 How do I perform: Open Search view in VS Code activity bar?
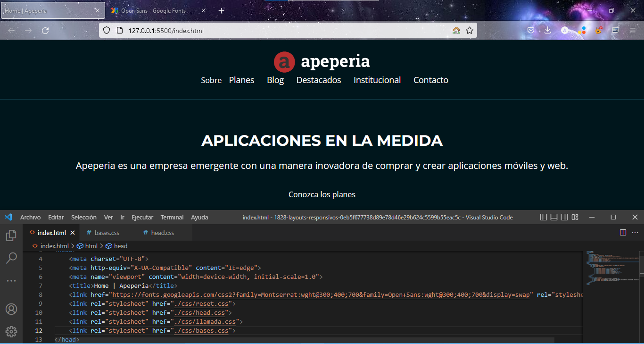tap(11, 258)
